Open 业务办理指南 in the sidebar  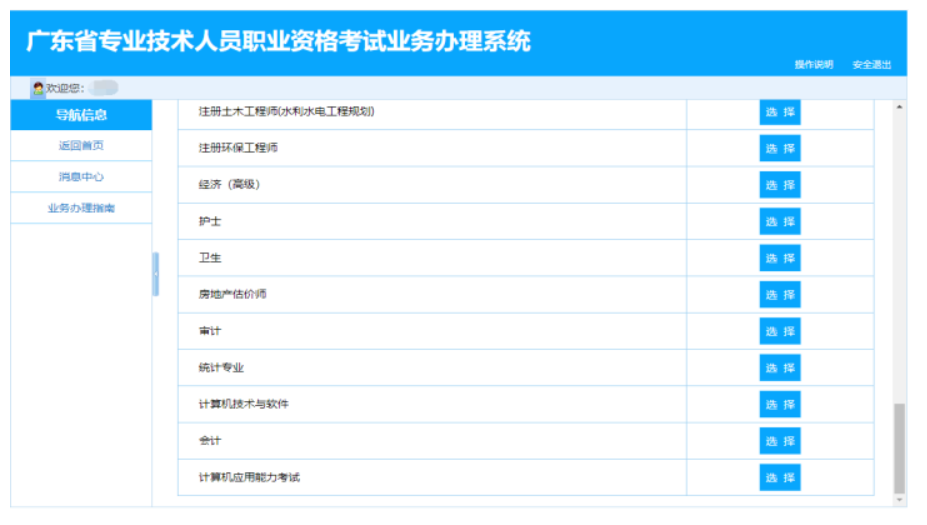(81, 208)
